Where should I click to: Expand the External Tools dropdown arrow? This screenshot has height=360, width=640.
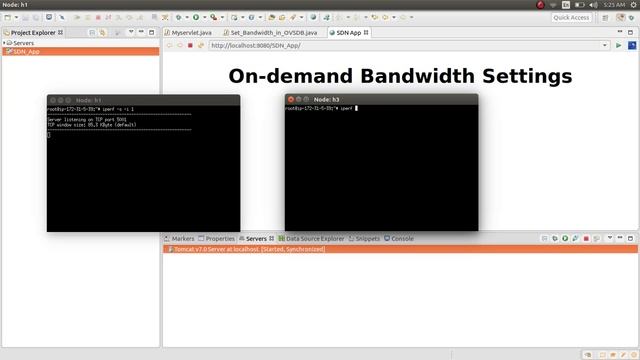click(x=222, y=18)
